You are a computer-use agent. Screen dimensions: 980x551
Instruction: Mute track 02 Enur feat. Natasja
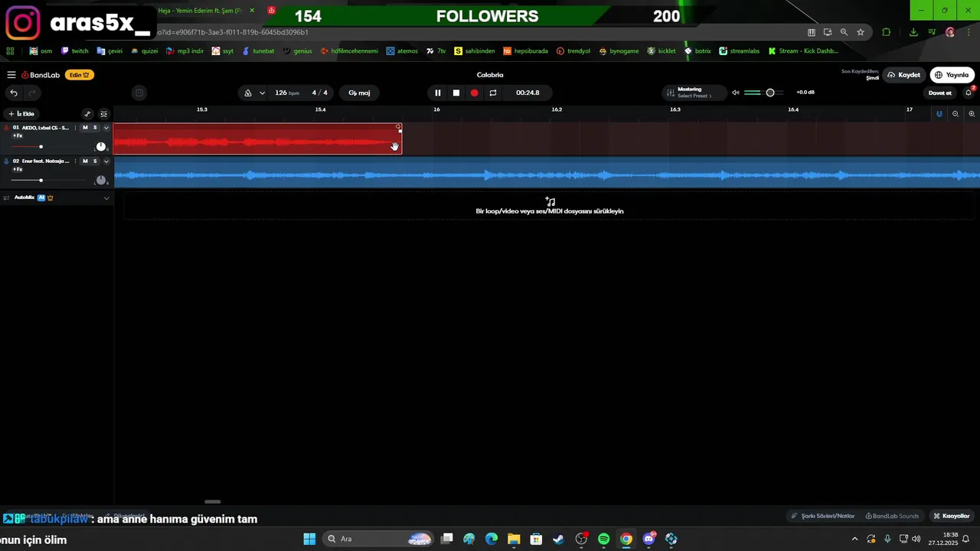(x=85, y=161)
